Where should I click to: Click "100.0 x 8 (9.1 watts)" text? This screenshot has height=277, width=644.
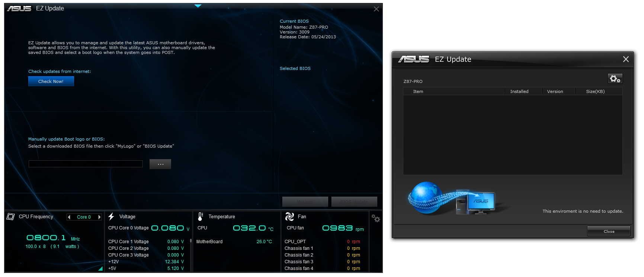tap(52, 247)
